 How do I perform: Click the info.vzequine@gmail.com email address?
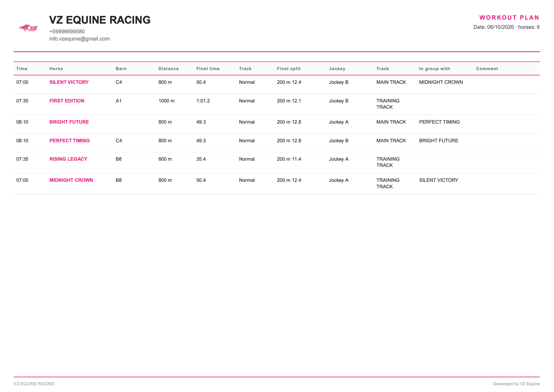click(80, 39)
